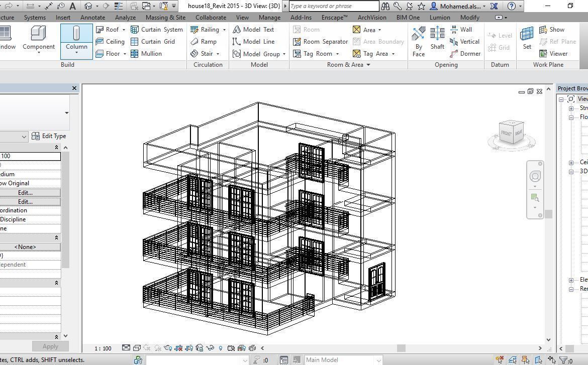Open Default 3D View from quick access toolbar
588x365 pixels.
(x=88, y=6)
